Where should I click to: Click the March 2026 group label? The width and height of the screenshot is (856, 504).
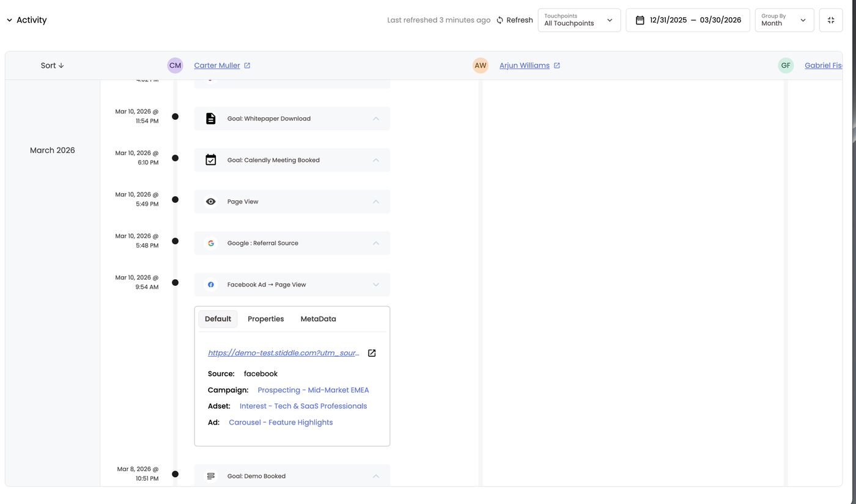pos(53,150)
